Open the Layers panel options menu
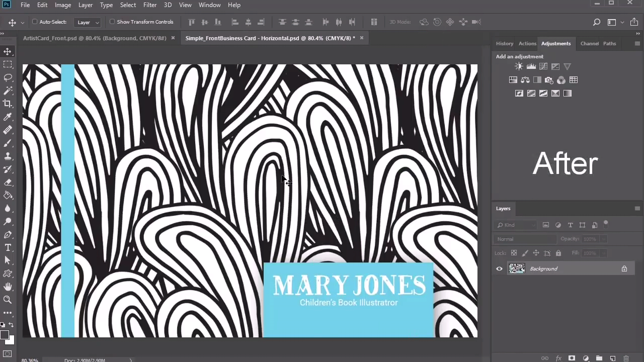Viewport: 644px width, 362px height. [x=637, y=209]
